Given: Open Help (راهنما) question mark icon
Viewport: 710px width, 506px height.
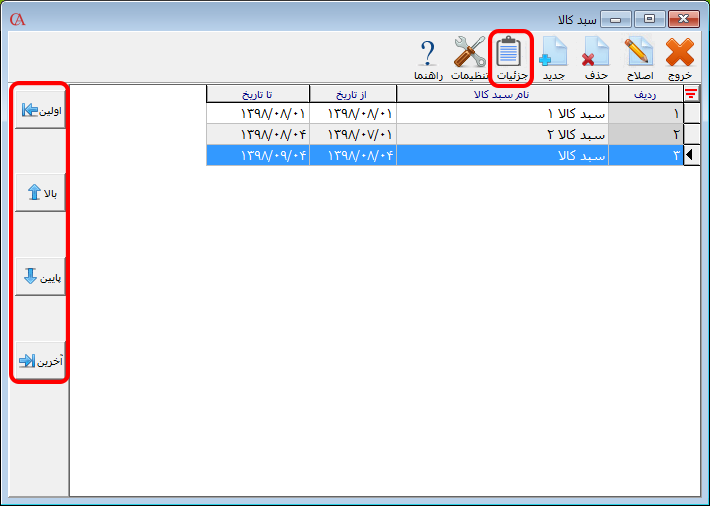Looking at the screenshot, I should coord(428,58).
